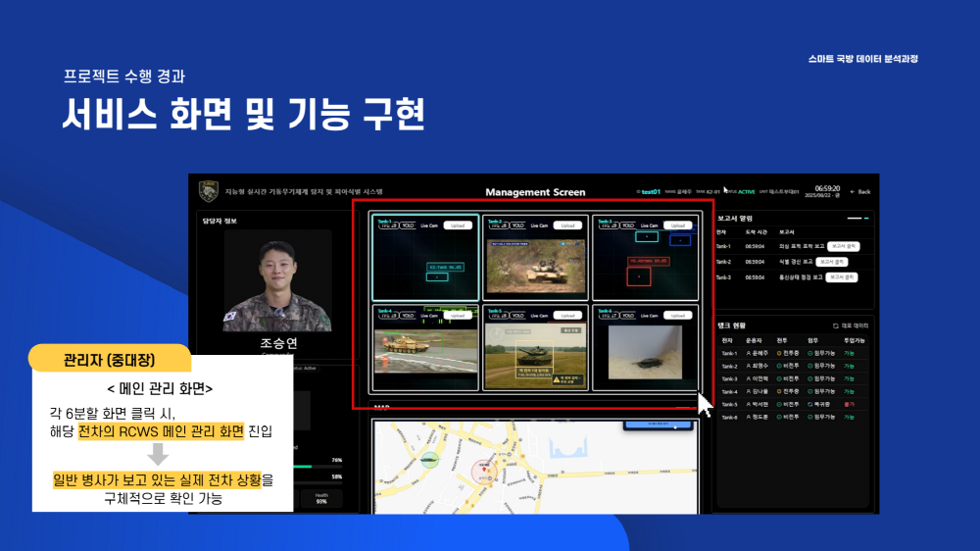Click the red 불가 status in Tank-5 row
Viewport: 980px width, 551px height.
(849, 404)
